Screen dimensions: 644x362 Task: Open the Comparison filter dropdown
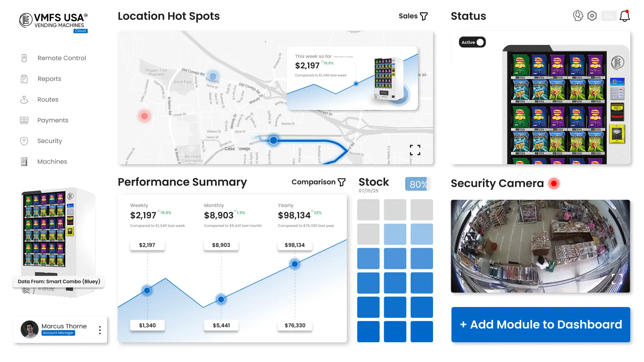(318, 182)
